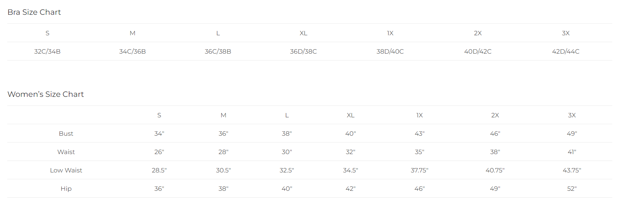Select the 34C/36B bra size cell
The image size is (644, 207).
133,51
